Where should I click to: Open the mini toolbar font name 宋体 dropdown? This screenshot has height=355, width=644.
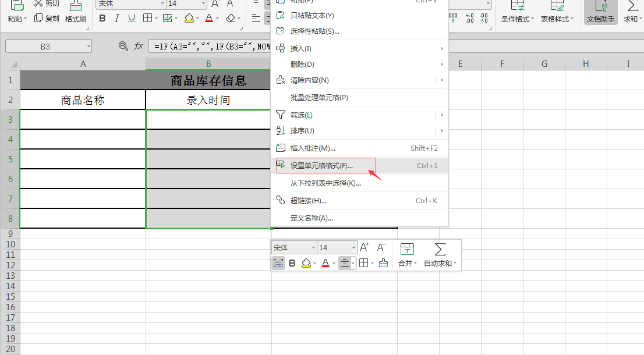(313, 247)
